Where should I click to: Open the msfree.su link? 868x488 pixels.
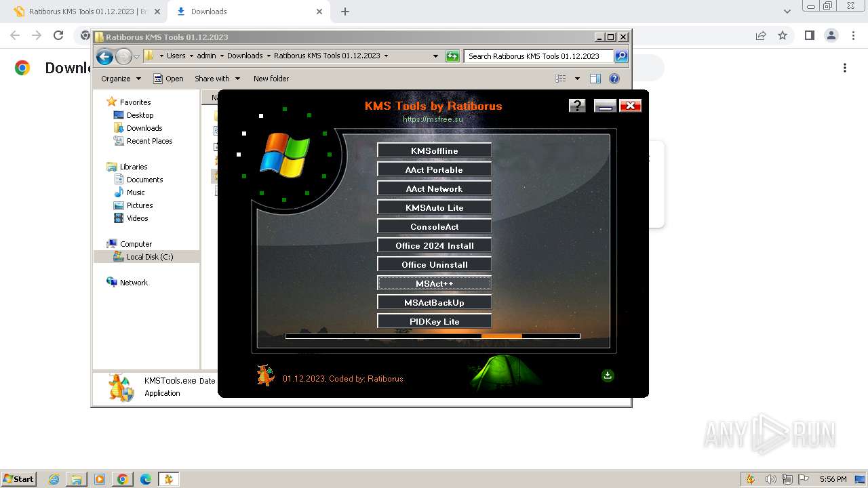point(433,119)
